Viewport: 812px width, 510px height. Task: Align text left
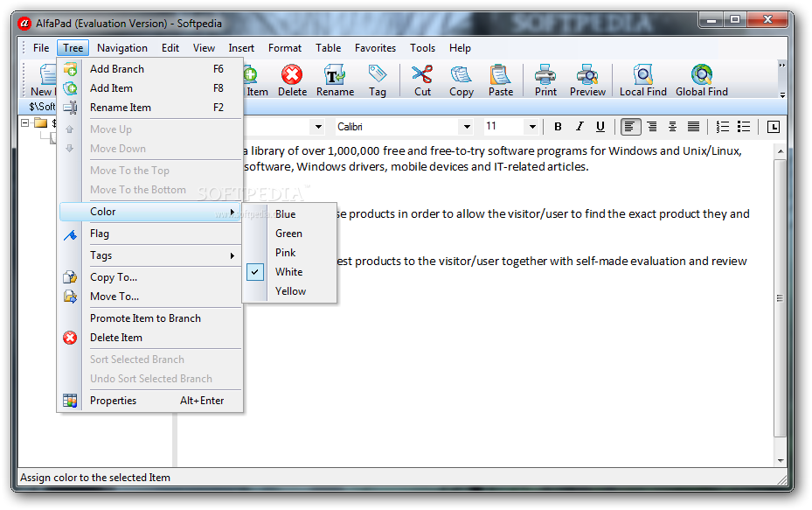pyautogui.click(x=629, y=127)
